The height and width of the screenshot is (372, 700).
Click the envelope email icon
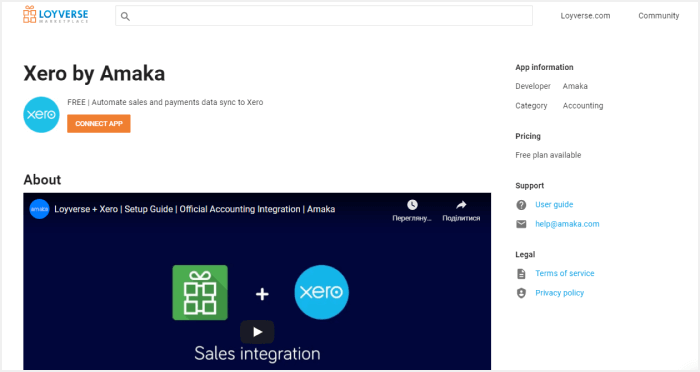(x=521, y=224)
